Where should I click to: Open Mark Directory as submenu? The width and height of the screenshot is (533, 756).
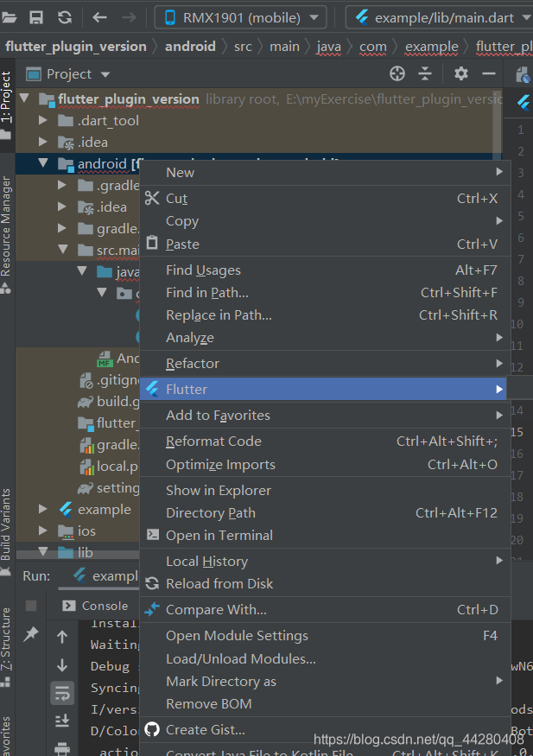click(x=325, y=682)
